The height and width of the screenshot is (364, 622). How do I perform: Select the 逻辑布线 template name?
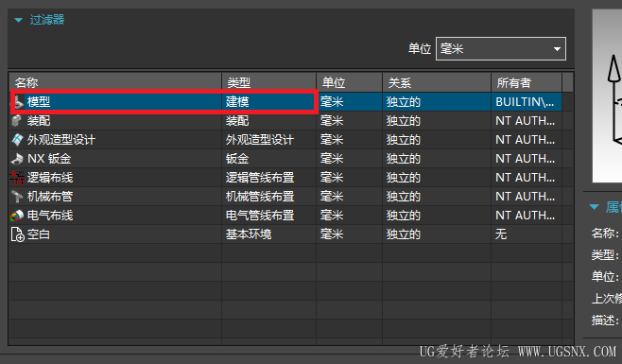click(50, 178)
